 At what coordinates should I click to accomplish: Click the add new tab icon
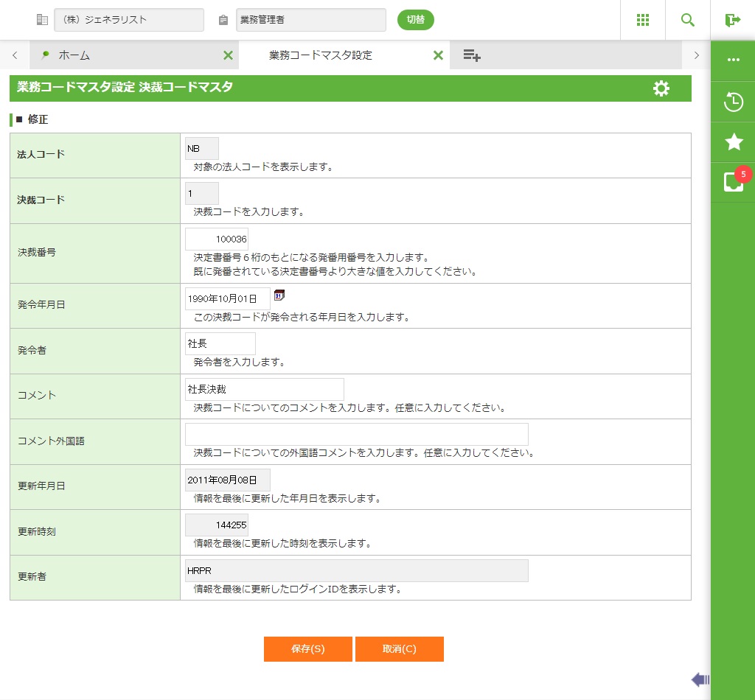point(472,55)
